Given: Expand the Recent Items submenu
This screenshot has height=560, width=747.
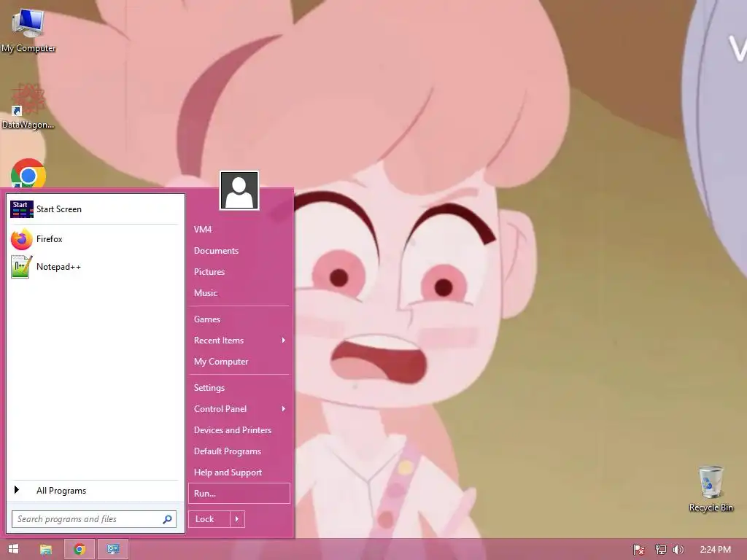Looking at the screenshot, I should coord(239,341).
